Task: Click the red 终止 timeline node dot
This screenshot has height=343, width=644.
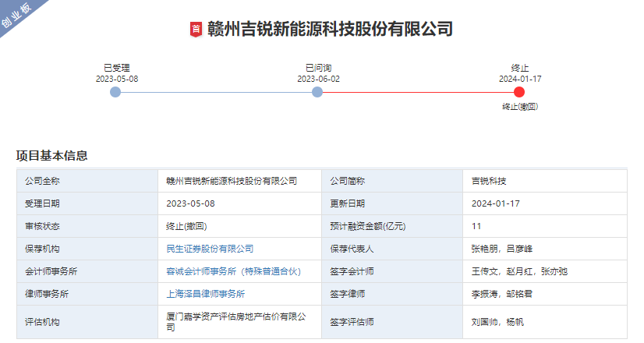Action: (519, 92)
